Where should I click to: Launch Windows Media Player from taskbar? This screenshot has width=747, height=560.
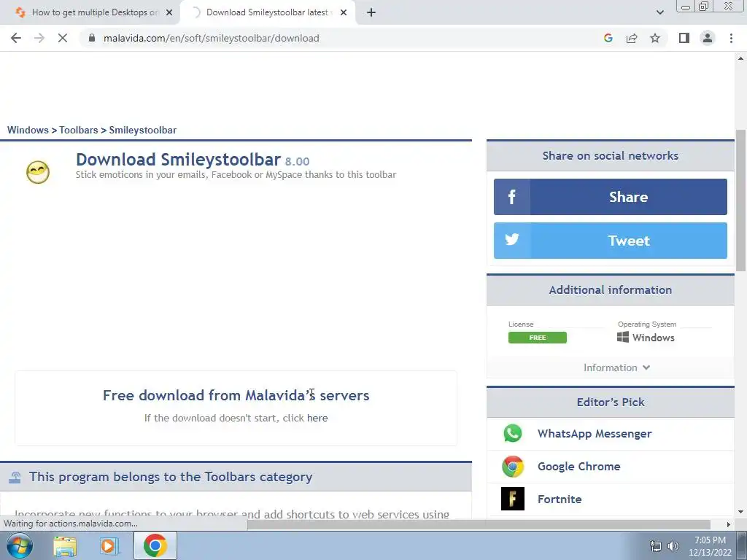pyautogui.click(x=109, y=546)
